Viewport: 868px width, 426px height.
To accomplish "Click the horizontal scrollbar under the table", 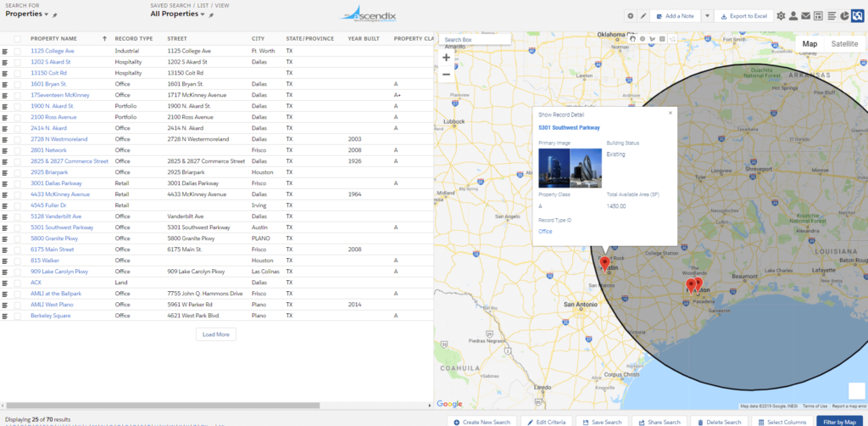I will click(164, 406).
